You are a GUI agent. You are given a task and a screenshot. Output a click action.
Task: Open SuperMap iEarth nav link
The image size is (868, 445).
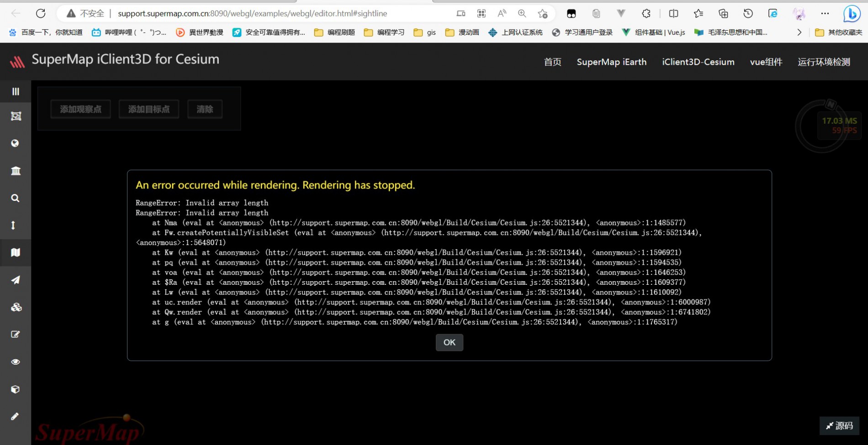point(611,62)
